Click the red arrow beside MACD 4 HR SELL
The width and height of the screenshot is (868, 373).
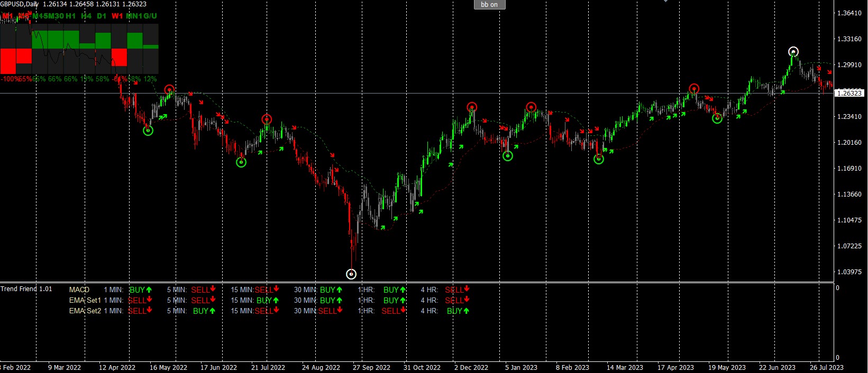click(467, 289)
